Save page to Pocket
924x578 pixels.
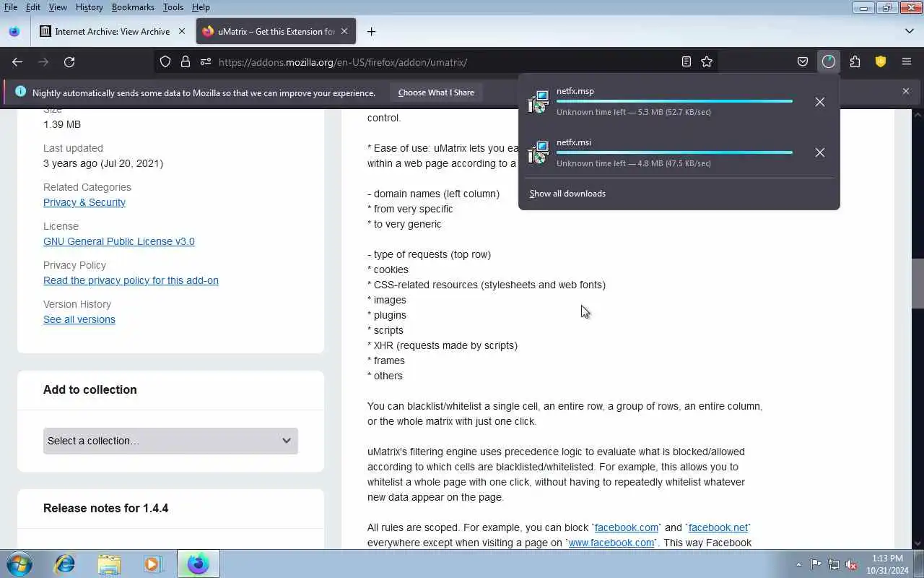tap(803, 62)
